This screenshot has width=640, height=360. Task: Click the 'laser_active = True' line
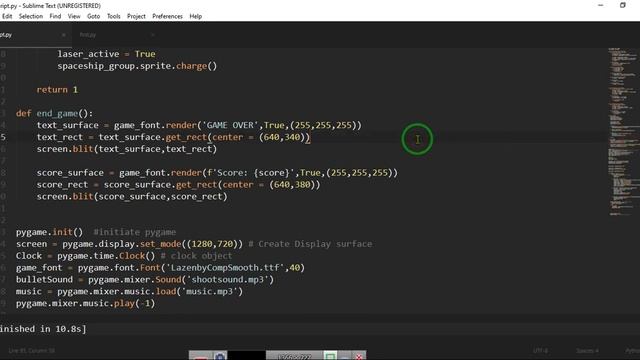click(x=106, y=54)
